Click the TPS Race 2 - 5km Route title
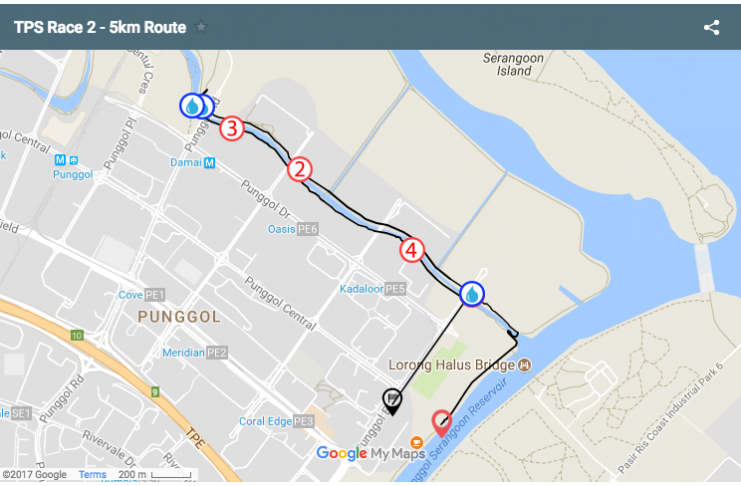 pyautogui.click(x=100, y=27)
